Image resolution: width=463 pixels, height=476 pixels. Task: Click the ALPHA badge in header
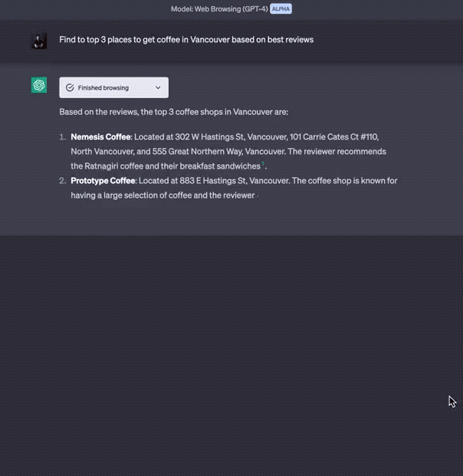pyautogui.click(x=281, y=8)
